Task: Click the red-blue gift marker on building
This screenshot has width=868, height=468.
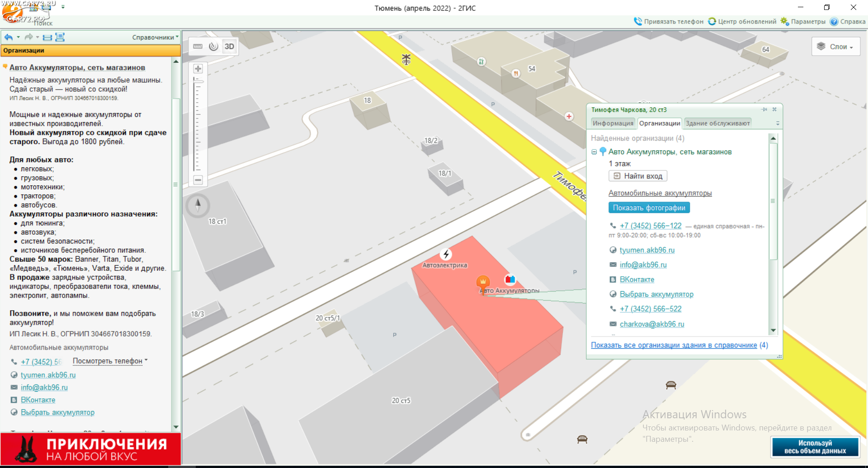Action: pyautogui.click(x=510, y=279)
